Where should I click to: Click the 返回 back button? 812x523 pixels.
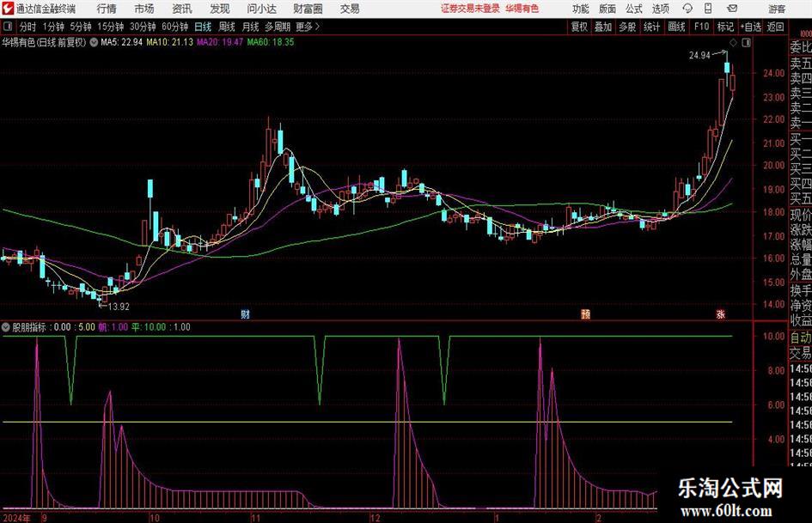[x=775, y=27]
